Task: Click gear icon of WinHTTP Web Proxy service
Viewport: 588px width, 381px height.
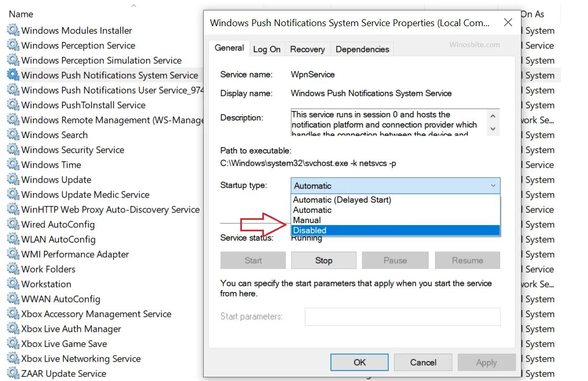Action: [x=13, y=209]
